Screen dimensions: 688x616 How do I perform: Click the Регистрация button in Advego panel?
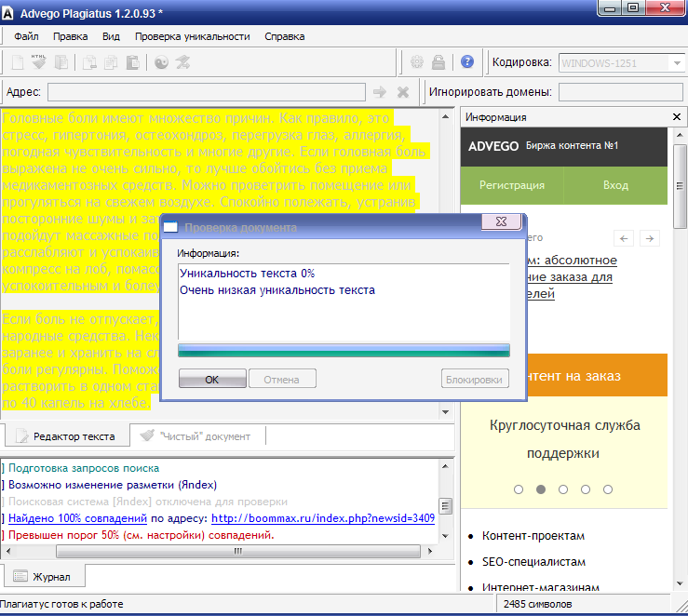[511, 185]
